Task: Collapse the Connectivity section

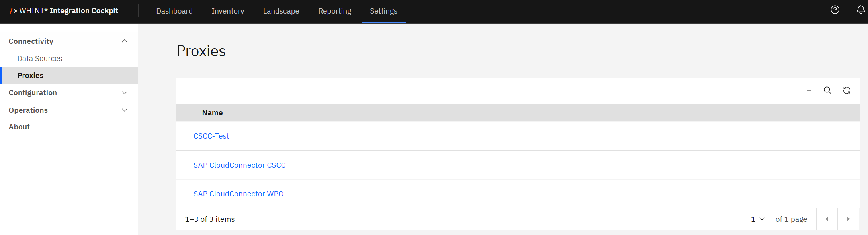Action: 124,41
